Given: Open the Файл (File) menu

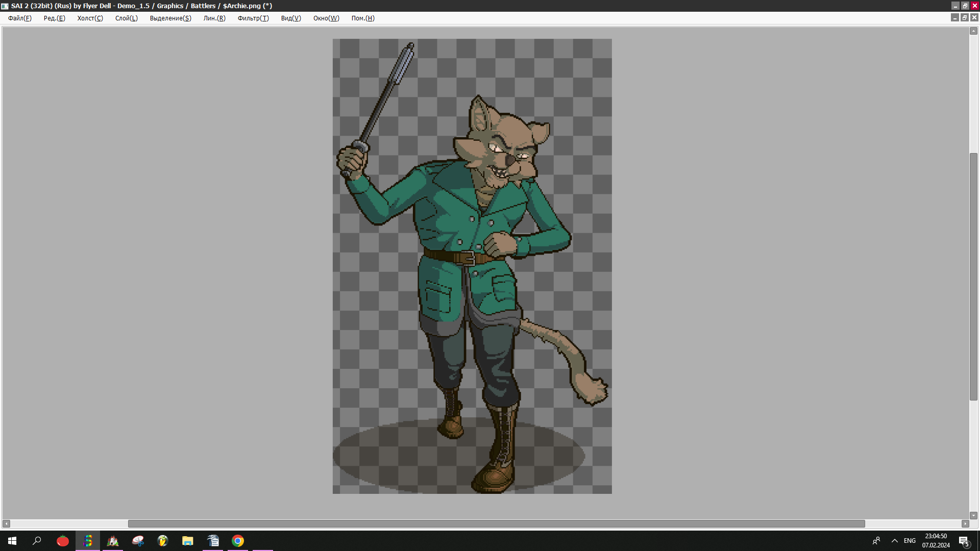Looking at the screenshot, I should (19, 18).
